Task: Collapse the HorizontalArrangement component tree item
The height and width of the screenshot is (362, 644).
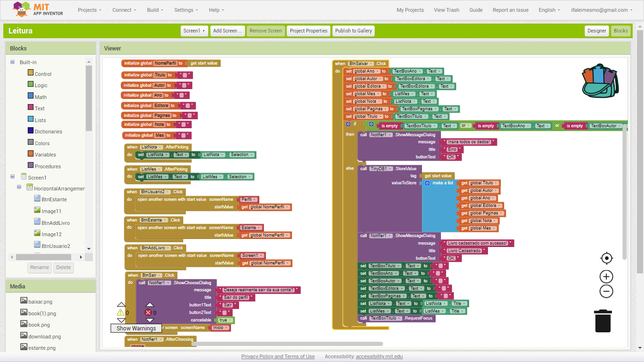Action: (x=19, y=187)
